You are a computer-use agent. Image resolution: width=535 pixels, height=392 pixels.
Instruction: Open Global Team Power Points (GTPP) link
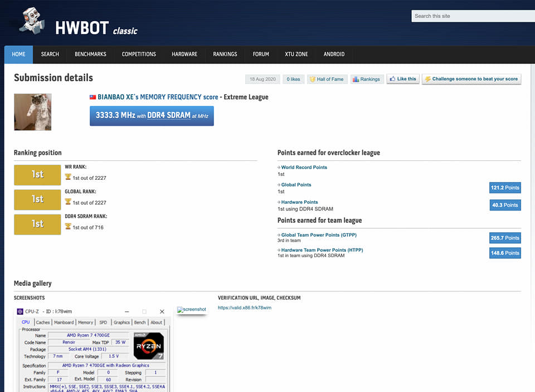click(x=319, y=235)
